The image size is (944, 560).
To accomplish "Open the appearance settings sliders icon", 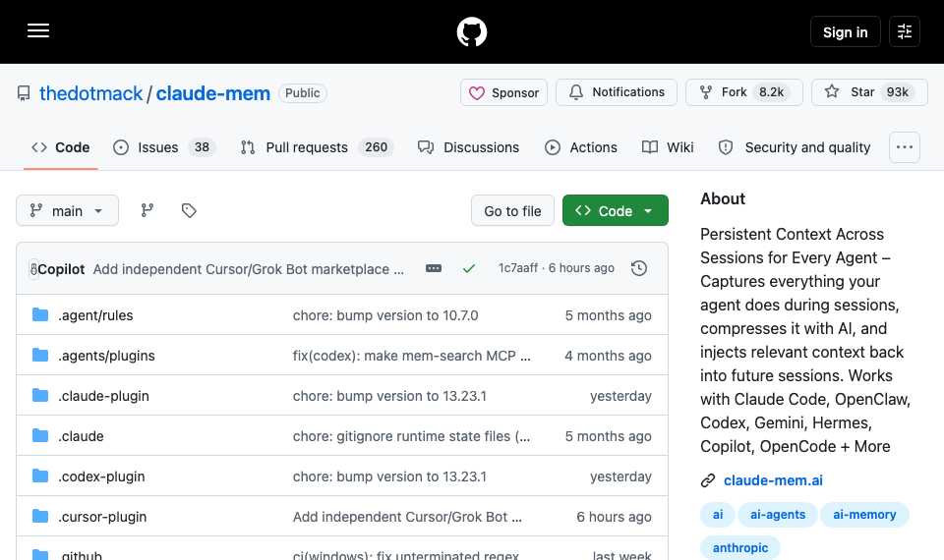I will click(905, 31).
